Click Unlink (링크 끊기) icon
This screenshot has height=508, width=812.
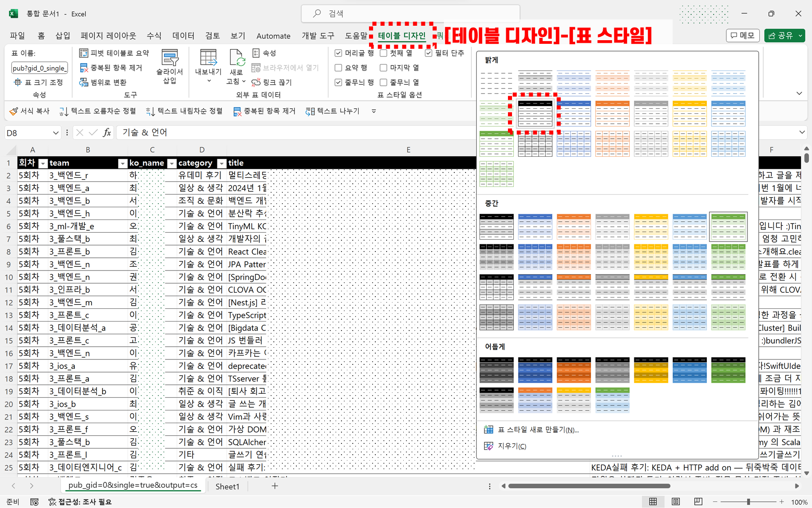tap(256, 82)
